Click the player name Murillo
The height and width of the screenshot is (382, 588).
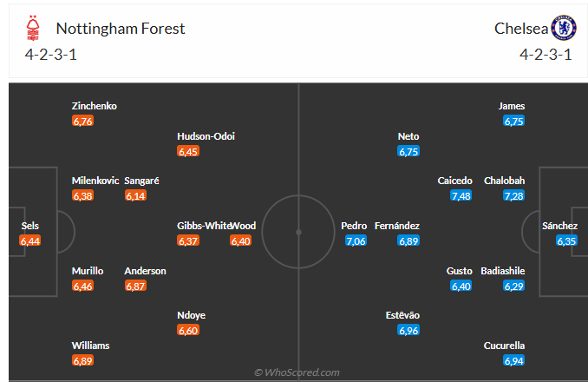point(88,271)
